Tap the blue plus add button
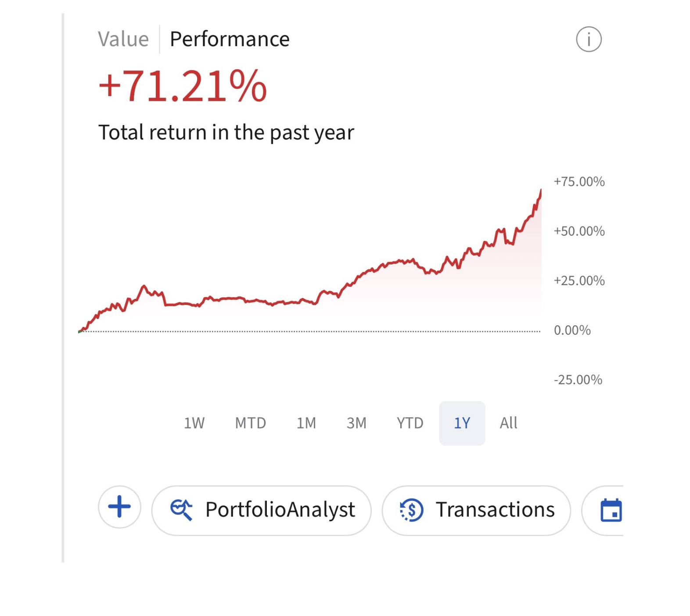The image size is (690, 616). tap(119, 507)
